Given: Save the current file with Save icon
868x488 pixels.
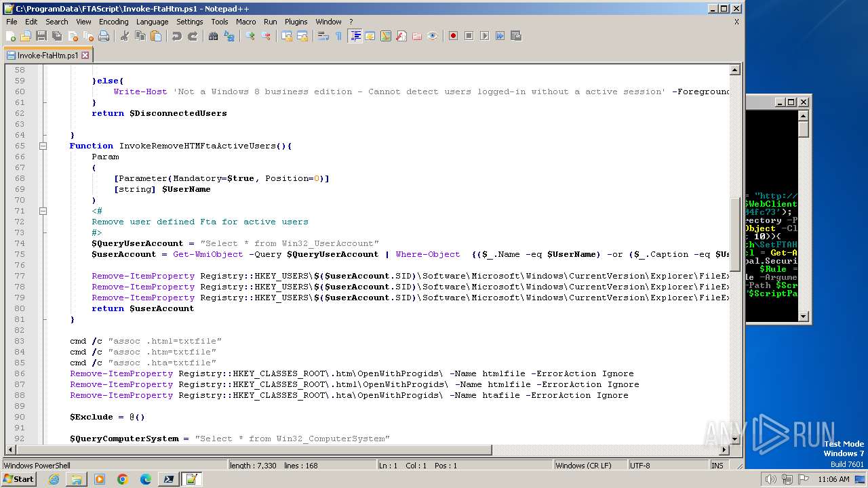Looking at the screenshot, I should 41,36.
